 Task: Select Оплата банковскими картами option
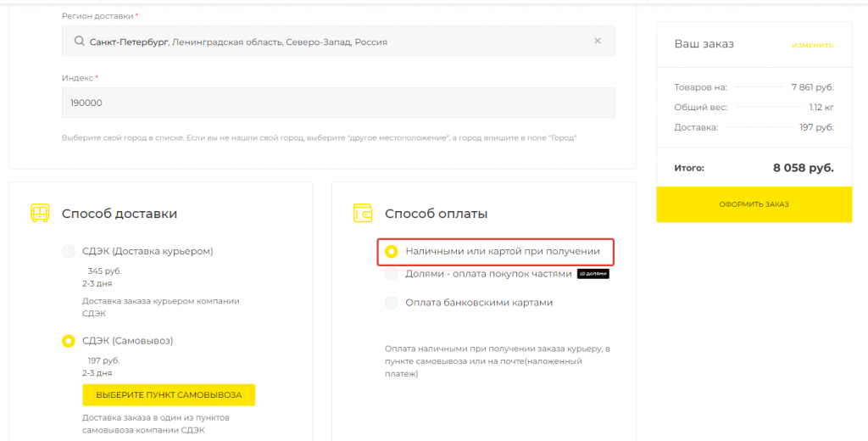point(391,303)
